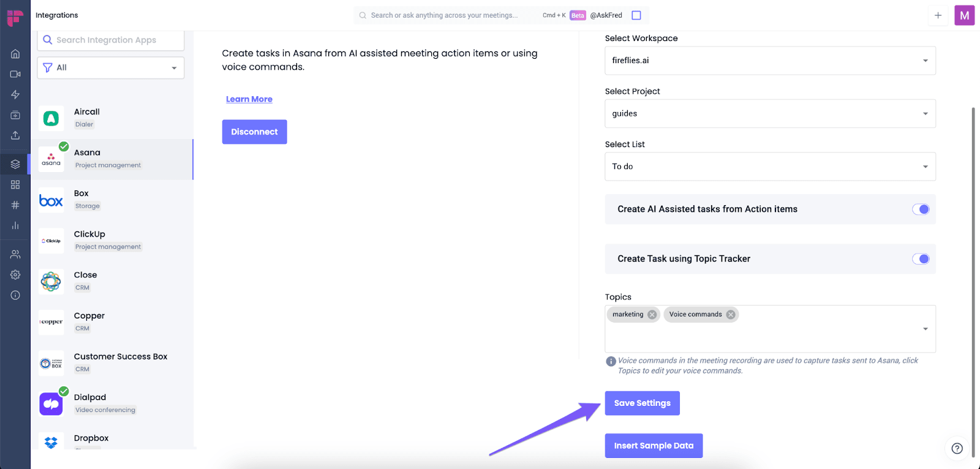Screen dimensions: 980x469
Task: Select the Integrations layers icon
Action: (15, 164)
